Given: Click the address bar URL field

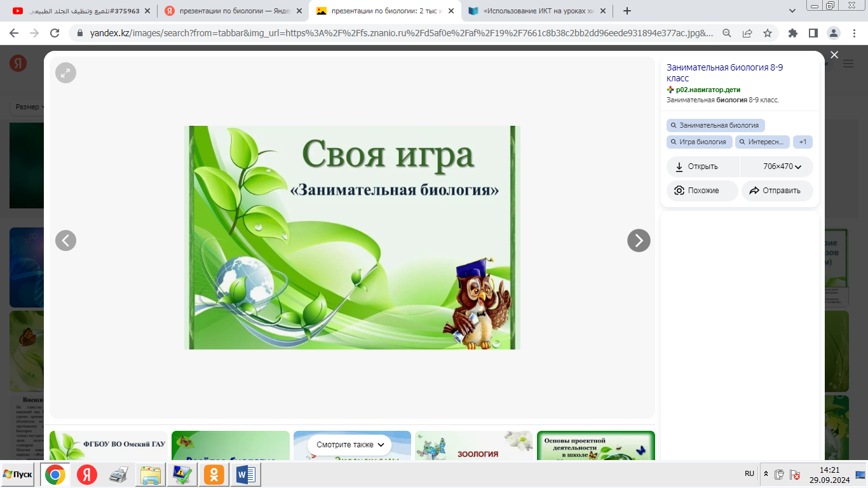Looking at the screenshot, I should [x=394, y=33].
